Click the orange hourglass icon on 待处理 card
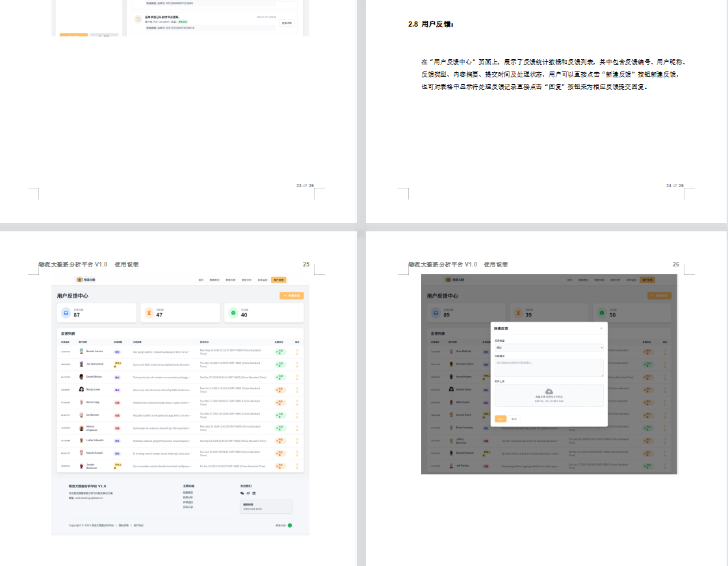Image resolution: width=728 pixels, height=566 pixels. 149,313
